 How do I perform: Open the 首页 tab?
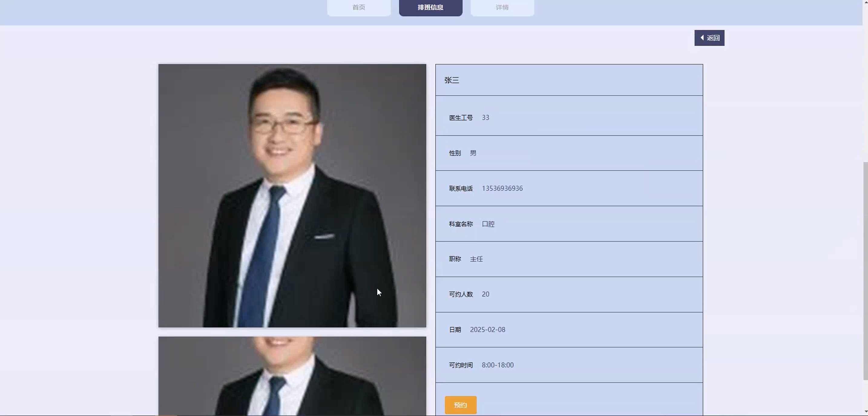(x=359, y=7)
